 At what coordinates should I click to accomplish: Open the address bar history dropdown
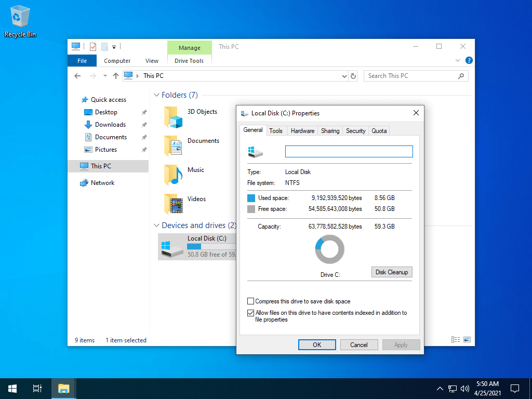pos(344,75)
